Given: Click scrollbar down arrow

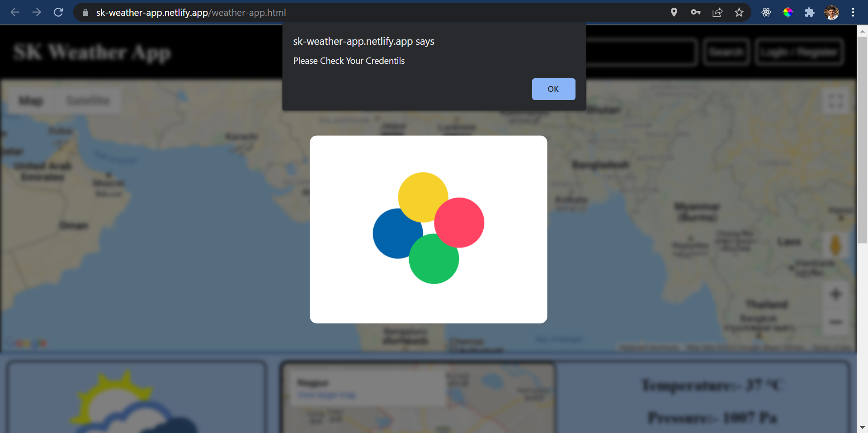Looking at the screenshot, I should tap(862, 427).
